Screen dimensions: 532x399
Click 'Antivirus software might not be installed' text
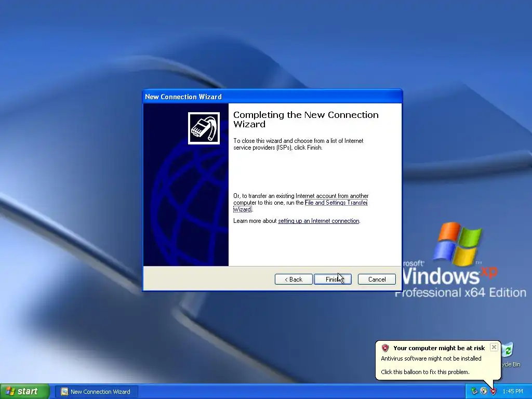[431, 358]
